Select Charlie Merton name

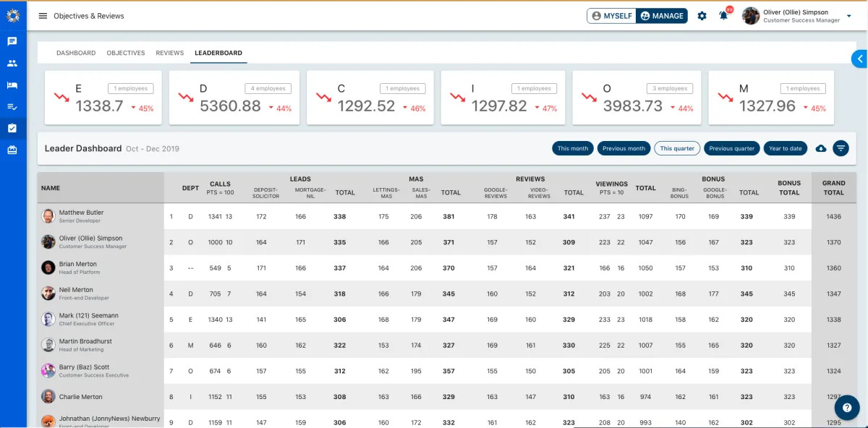pyautogui.click(x=80, y=396)
